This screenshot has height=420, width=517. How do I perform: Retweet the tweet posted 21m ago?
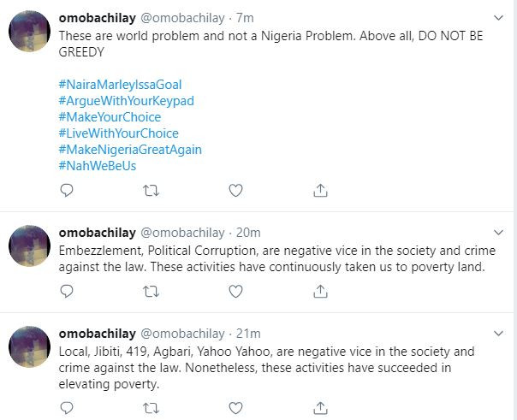coord(151,409)
